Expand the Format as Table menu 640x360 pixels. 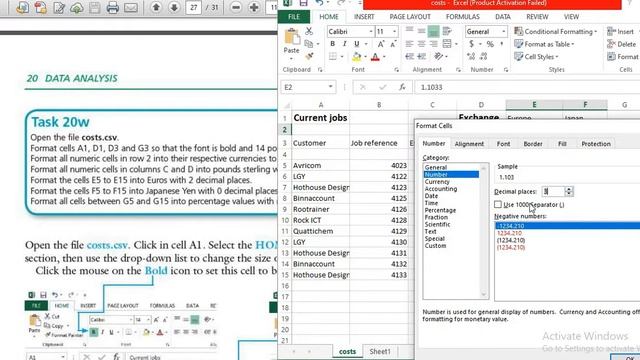point(544,44)
